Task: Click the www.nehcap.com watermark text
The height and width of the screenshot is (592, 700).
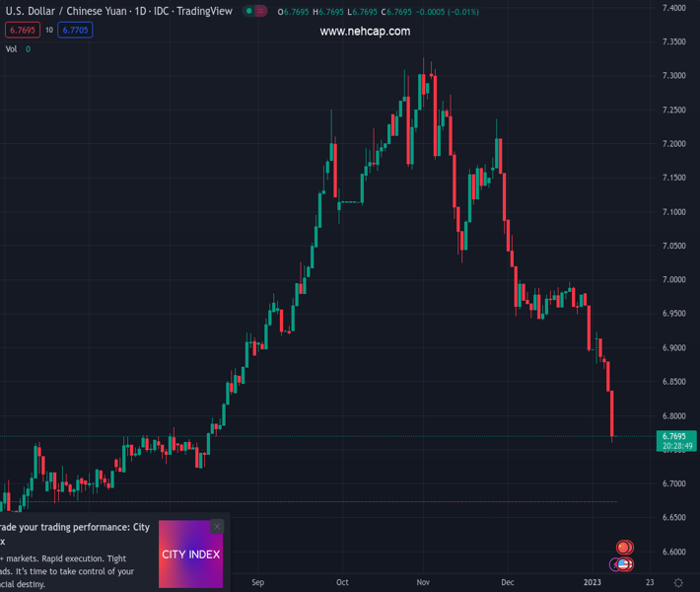Action: (365, 32)
